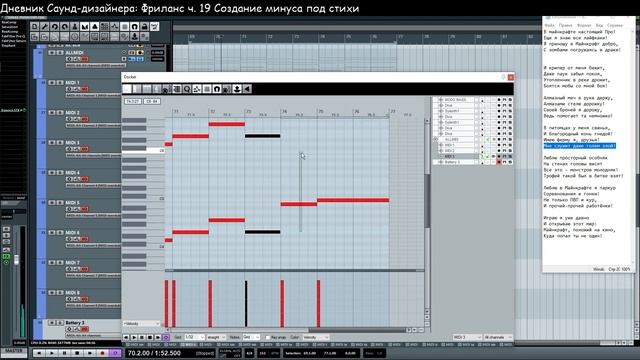The width and height of the screenshot is (640, 360).
Task: Open Справка menu in Notepad
Action: 615,25
